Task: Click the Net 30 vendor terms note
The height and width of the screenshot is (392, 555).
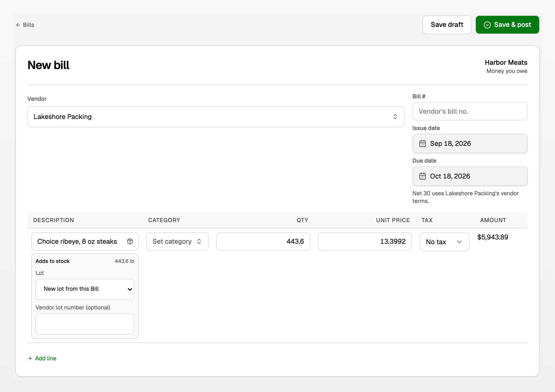Action: pos(465,197)
